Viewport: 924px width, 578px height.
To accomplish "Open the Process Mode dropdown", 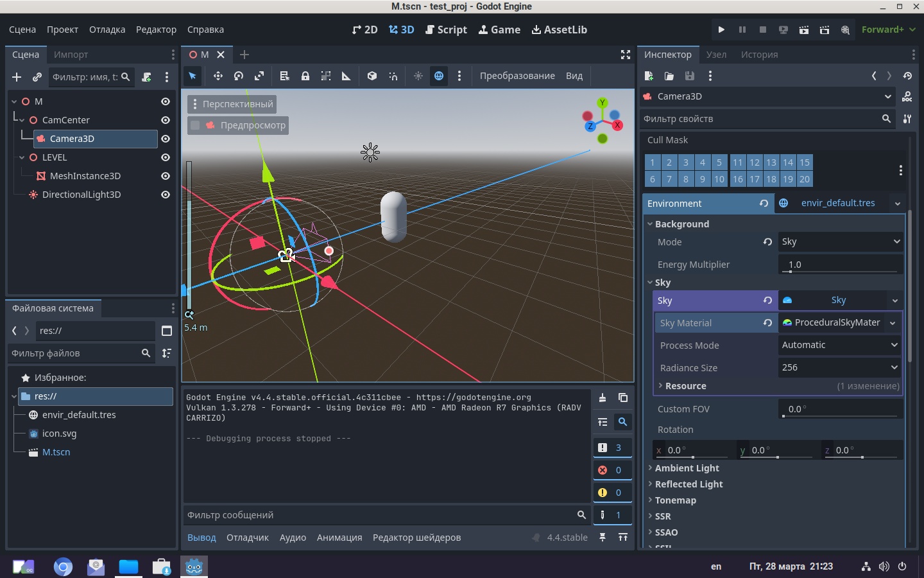I will [839, 346].
